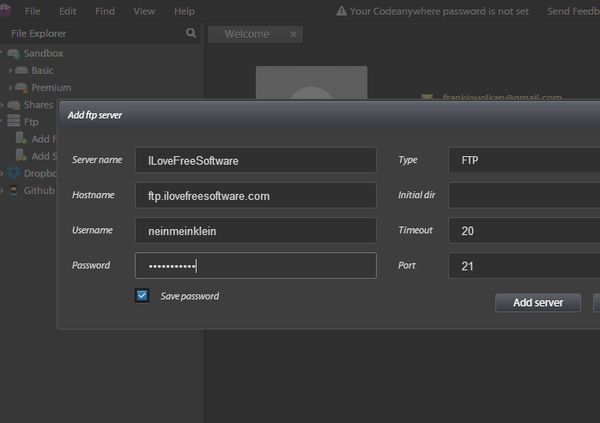600x423 pixels.
Task: Expand the Basic sandbox tree node
Action: (x=11, y=71)
